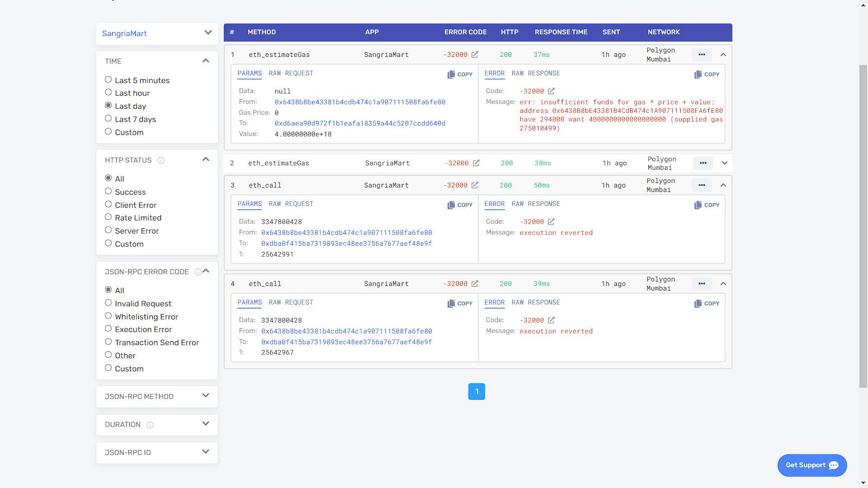The image size is (868, 488).
Task: Click the info icon beside JSON-RPC ERROR CODE
Action: (x=198, y=272)
